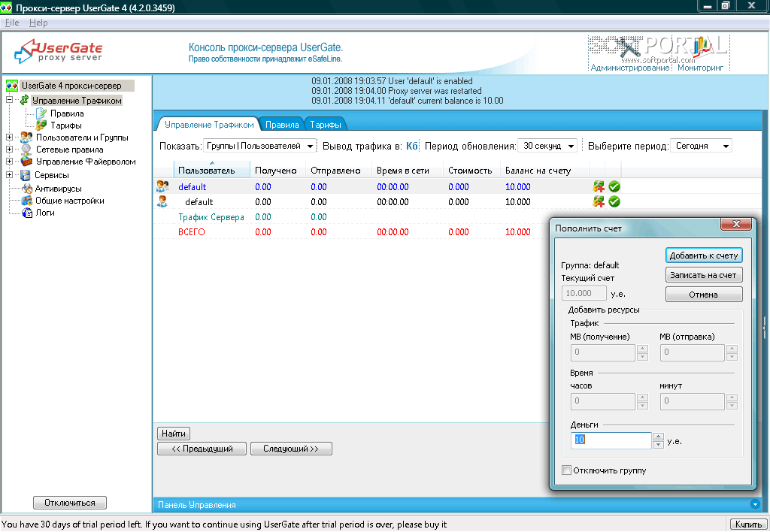Image resolution: width=770 pixels, height=532 pixels.
Task: Switch to the Правила tab
Action: [282, 125]
